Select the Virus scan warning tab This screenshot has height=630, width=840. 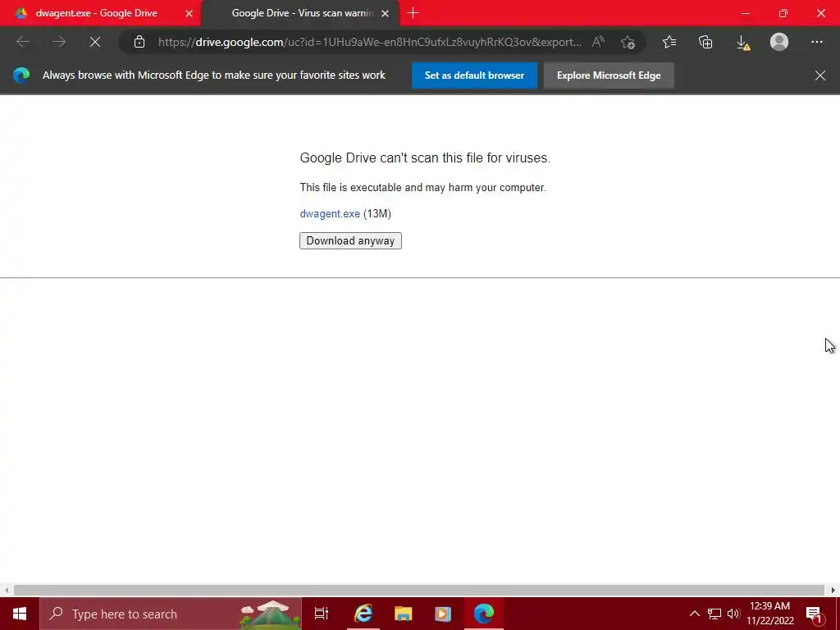coord(300,13)
